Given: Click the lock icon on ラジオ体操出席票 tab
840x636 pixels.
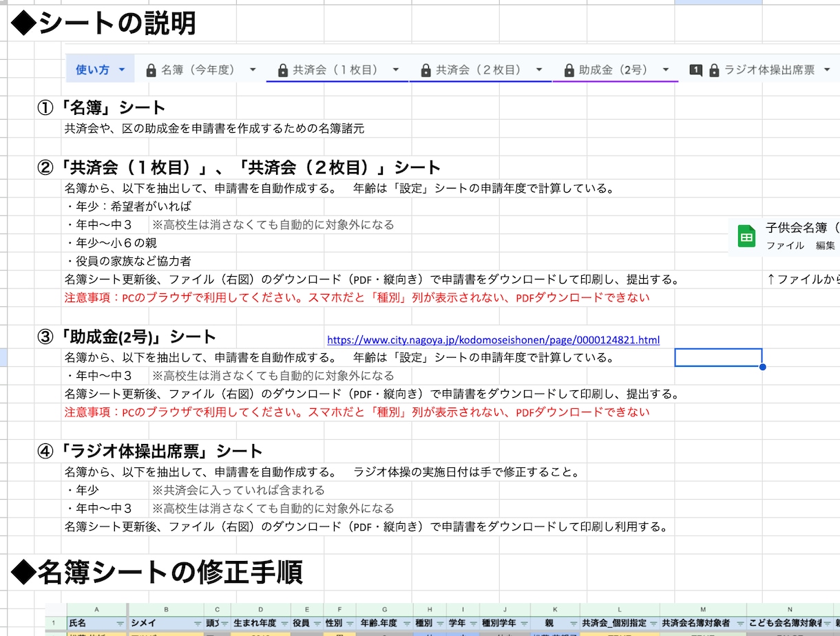Looking at the screenshot, I should (714, 70).
